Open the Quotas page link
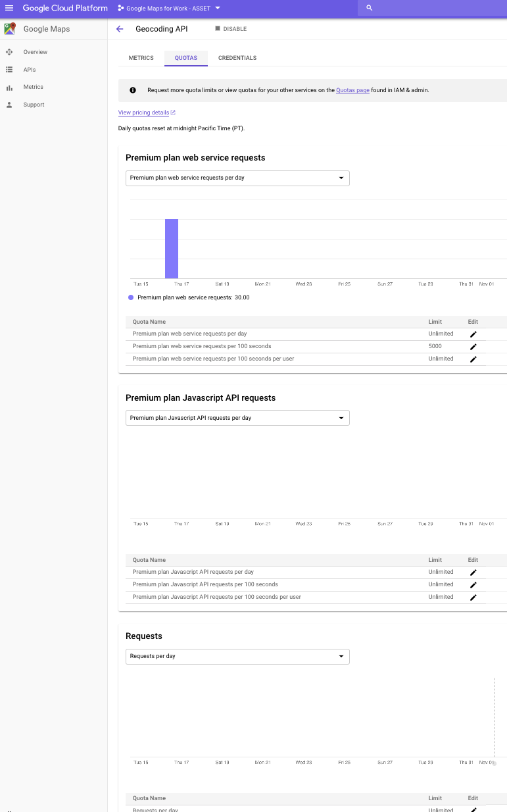 352,90
